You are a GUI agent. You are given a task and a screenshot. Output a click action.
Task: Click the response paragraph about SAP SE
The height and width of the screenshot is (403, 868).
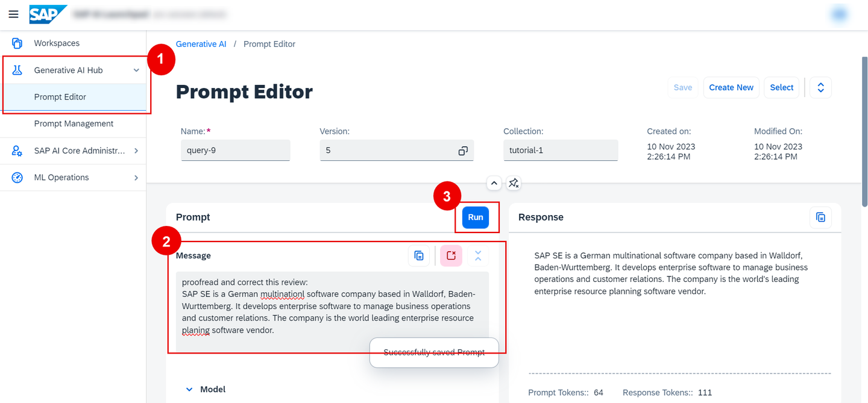[671, 273]
